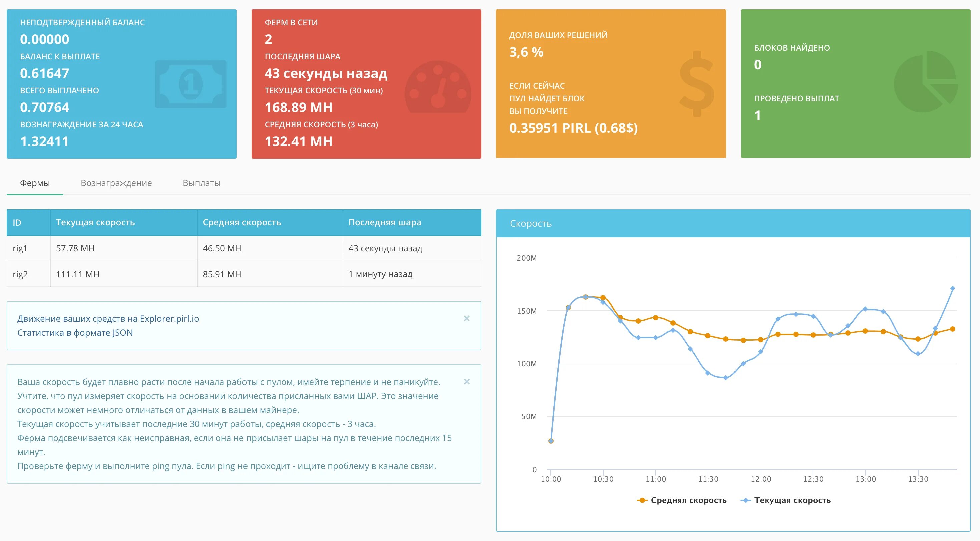The image size is (980, 541).
Task: Click the last blue data point on chart
Action: [x=952, y=288]
